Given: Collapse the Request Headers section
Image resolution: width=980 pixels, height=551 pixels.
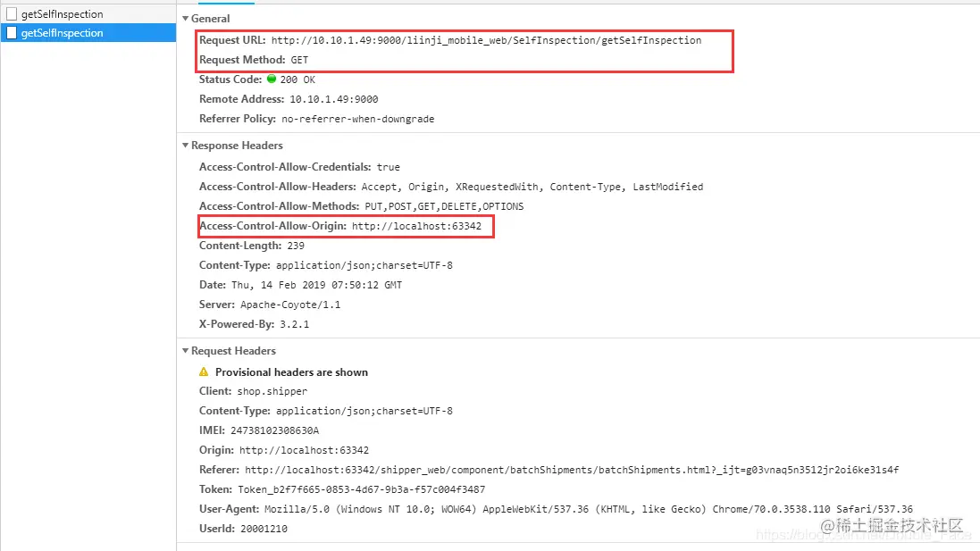Looking at the screenshot, I should 186,351.
